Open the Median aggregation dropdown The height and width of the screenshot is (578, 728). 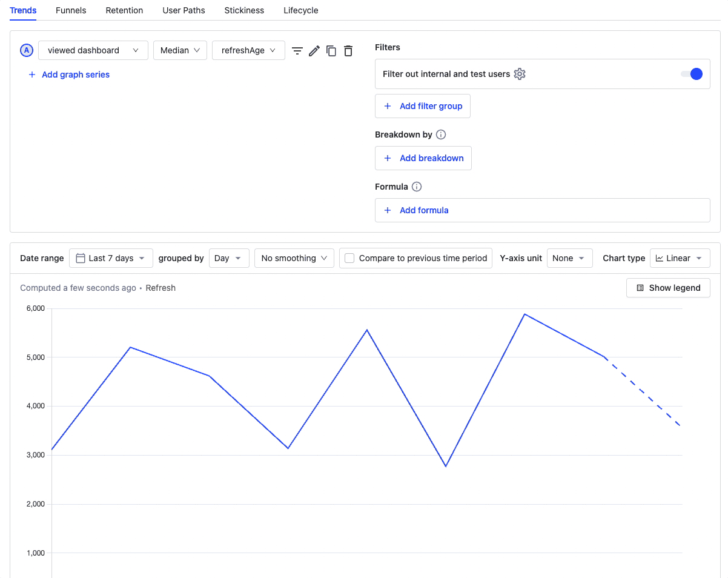point(180,50)
